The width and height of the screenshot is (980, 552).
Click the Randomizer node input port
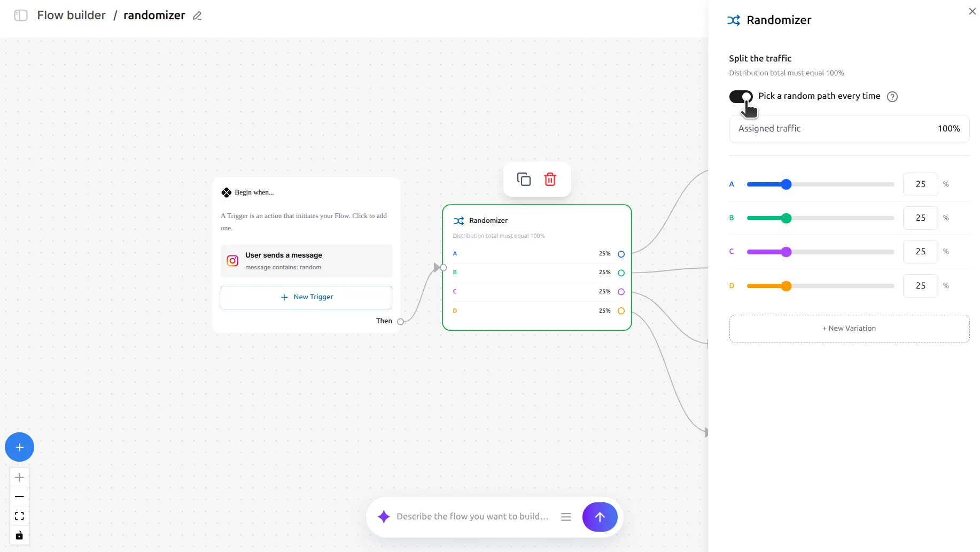[x=443, y=268]
